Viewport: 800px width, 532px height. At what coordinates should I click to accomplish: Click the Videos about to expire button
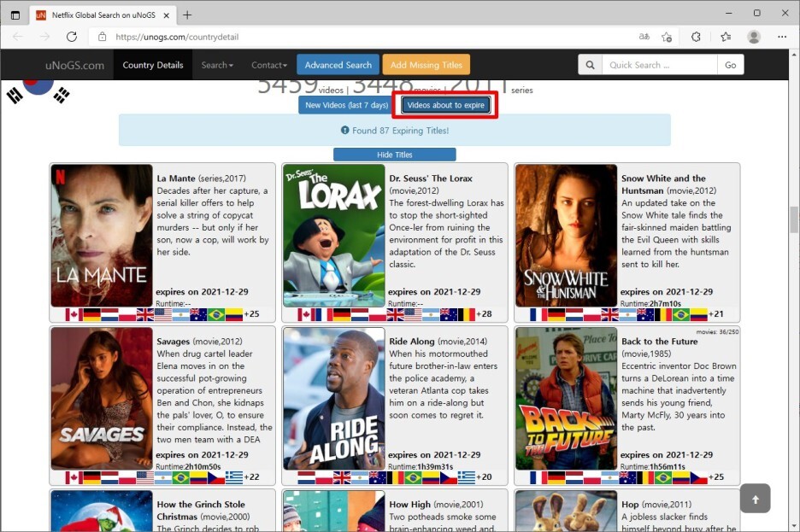pyautogui.click(x=445, y=105)
